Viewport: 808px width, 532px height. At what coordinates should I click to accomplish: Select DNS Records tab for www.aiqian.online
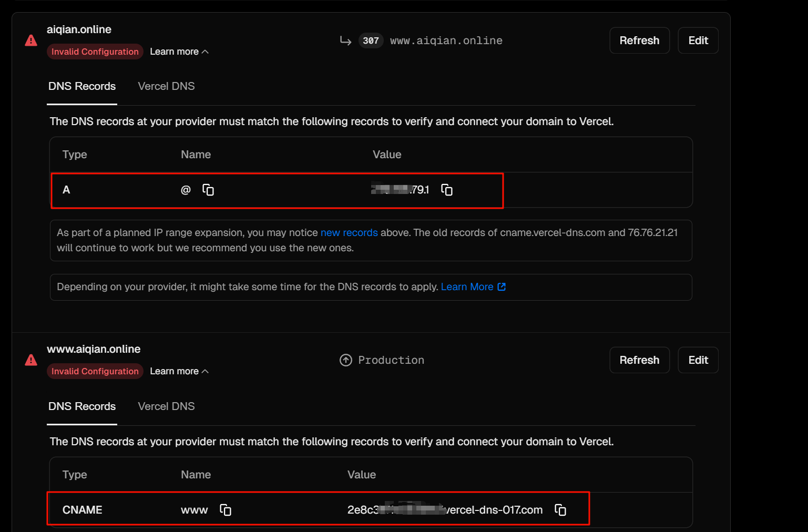pyautogui.click(x=82, y=406)
